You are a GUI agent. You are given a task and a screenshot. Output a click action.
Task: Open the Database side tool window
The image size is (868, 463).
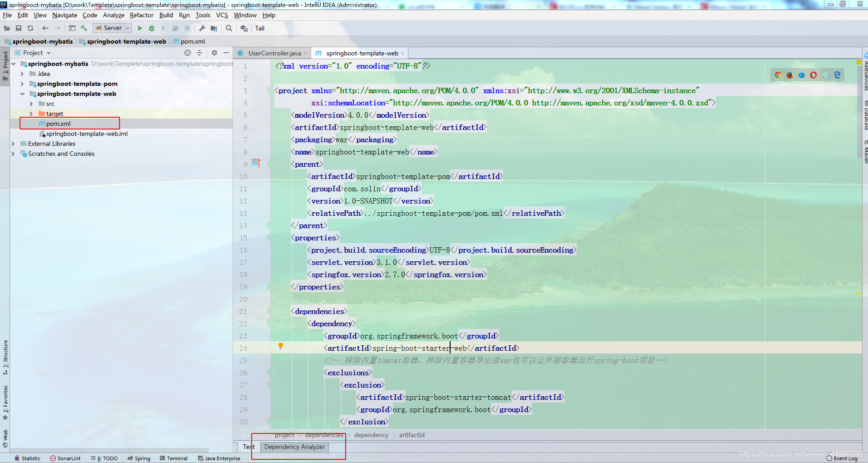pyautogui.click(x=865, y=116)
